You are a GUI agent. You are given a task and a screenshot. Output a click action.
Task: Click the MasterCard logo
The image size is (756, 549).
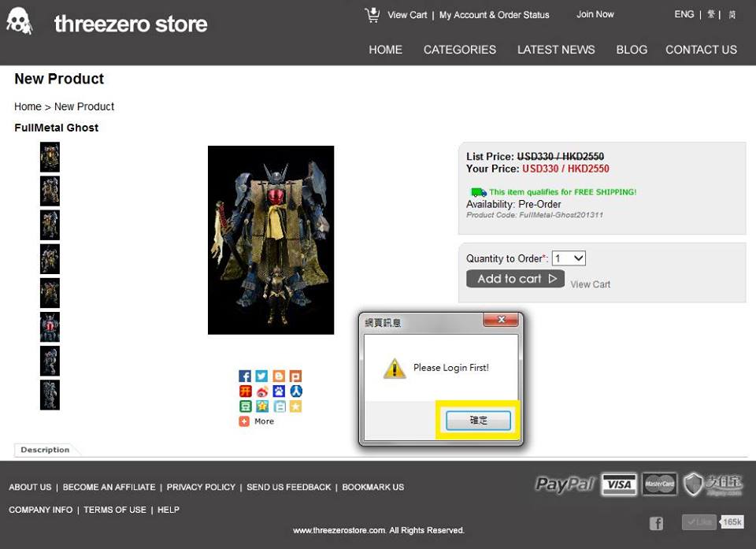click(660, 484)
